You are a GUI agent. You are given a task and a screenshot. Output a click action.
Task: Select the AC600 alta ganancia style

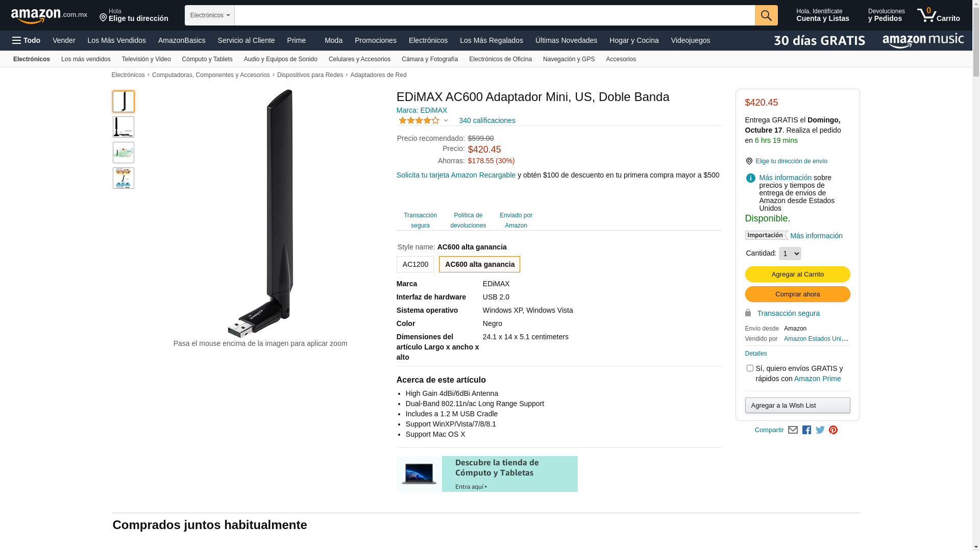(x=479, y=264)
